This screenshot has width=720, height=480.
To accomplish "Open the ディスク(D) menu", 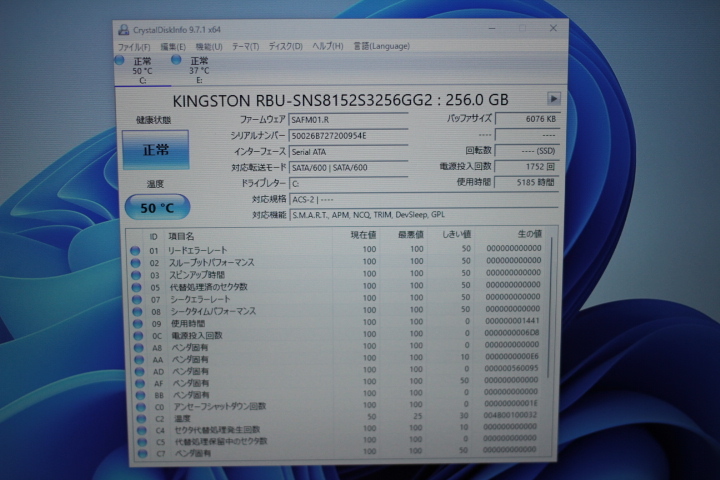I will tap(285, 46).
